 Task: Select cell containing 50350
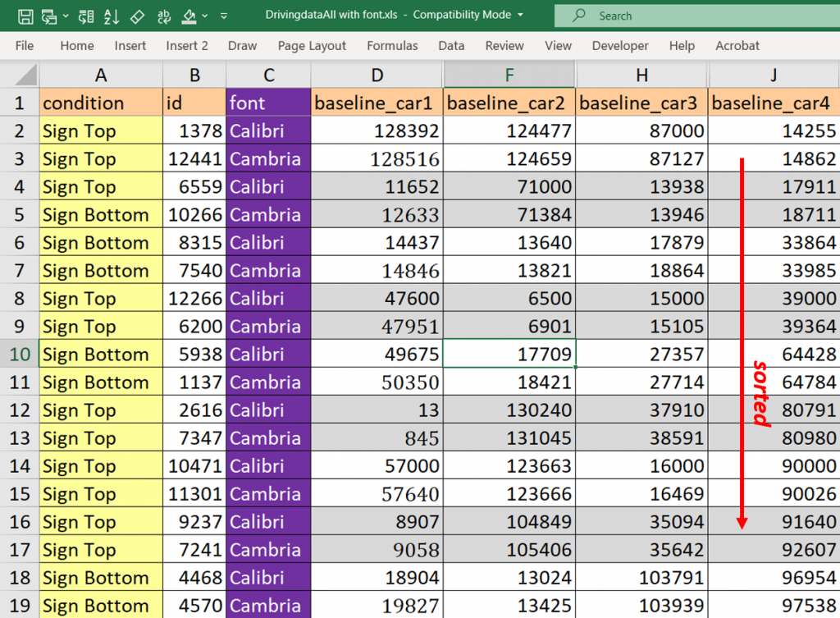coord(377,382)
